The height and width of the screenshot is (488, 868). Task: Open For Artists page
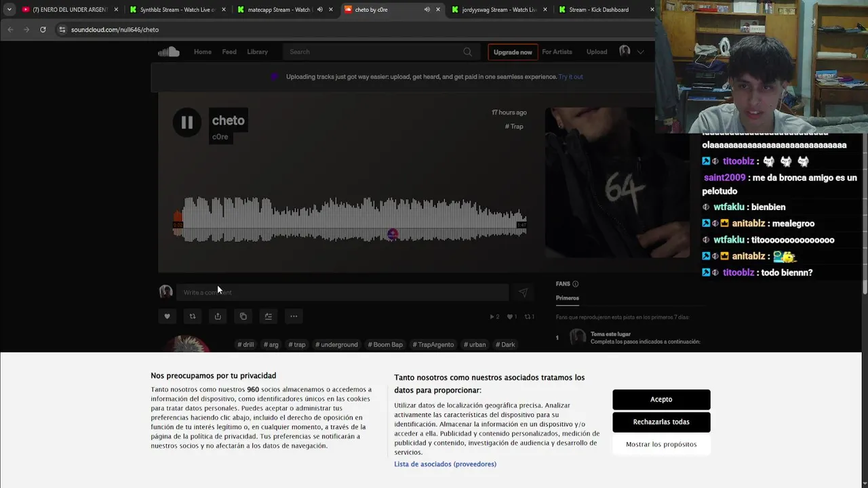pyautogui.click(x=557, y=52)
